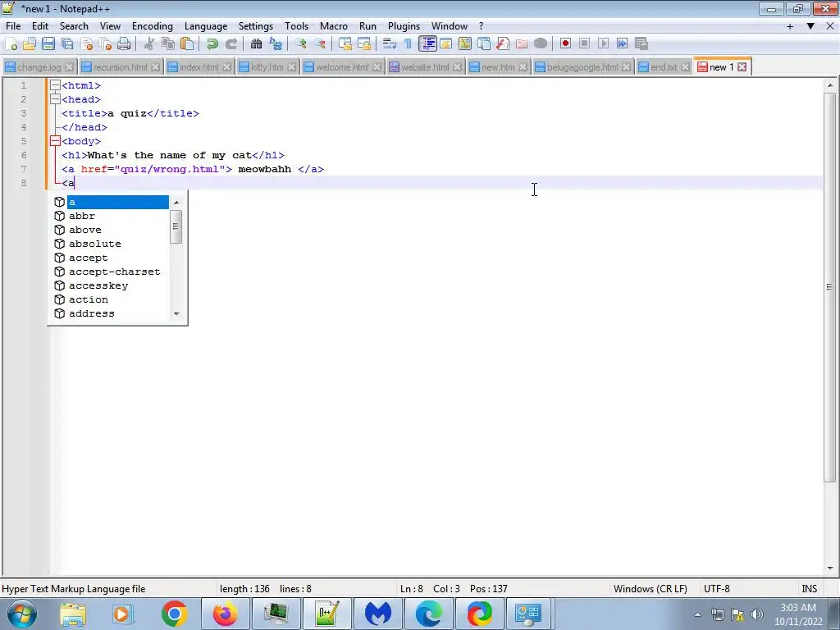Click the New file toolbar icon

[x=11, y=44]
